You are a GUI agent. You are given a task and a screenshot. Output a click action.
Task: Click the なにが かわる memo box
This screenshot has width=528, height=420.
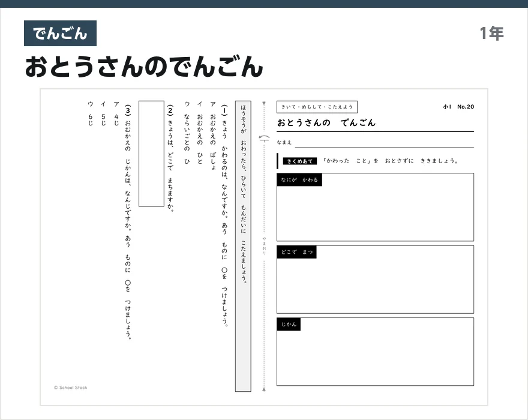click(375, 207)
